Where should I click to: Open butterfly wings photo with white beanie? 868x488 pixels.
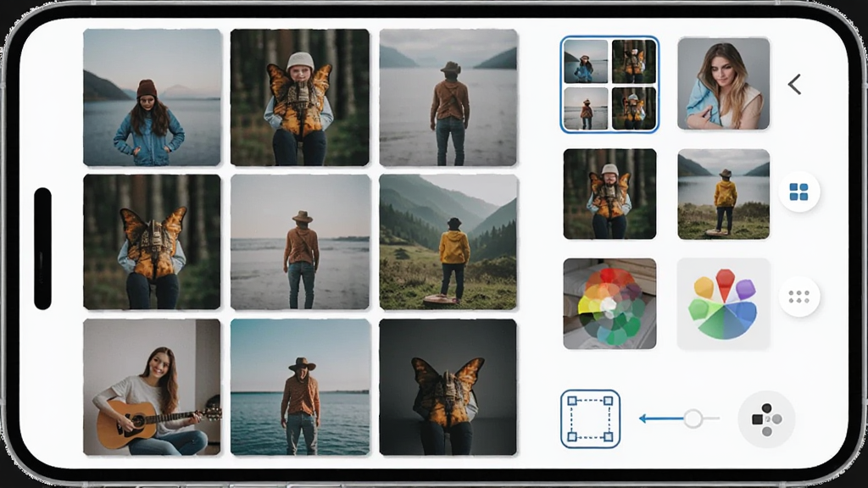(x=299, y=97)
